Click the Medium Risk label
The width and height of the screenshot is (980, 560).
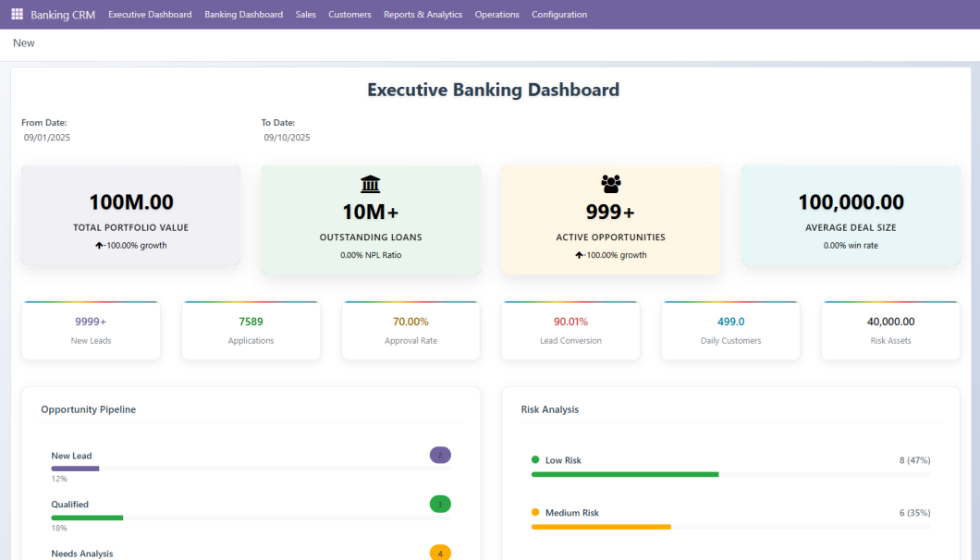[572, 513]
